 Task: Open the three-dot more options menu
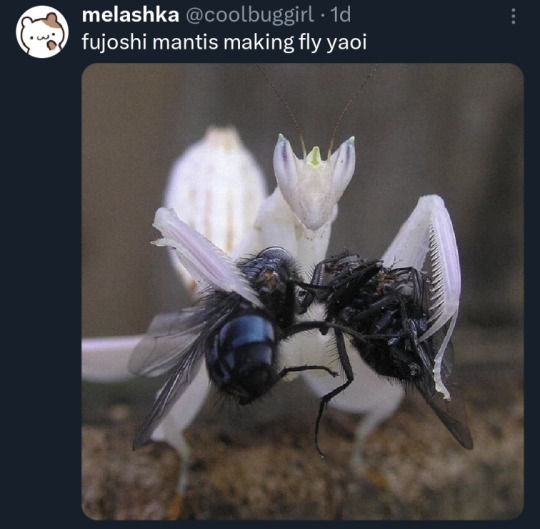pos(513,16)
